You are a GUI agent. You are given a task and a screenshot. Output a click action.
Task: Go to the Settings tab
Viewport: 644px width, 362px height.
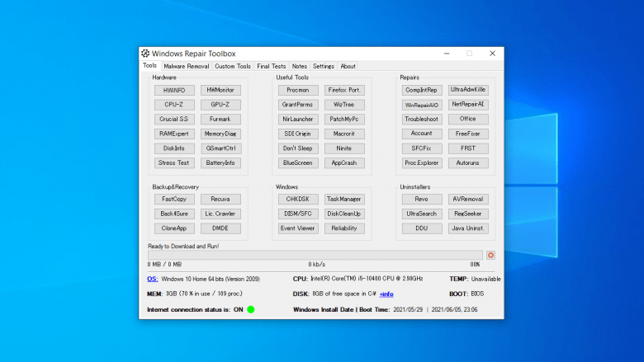click(323, 66)
